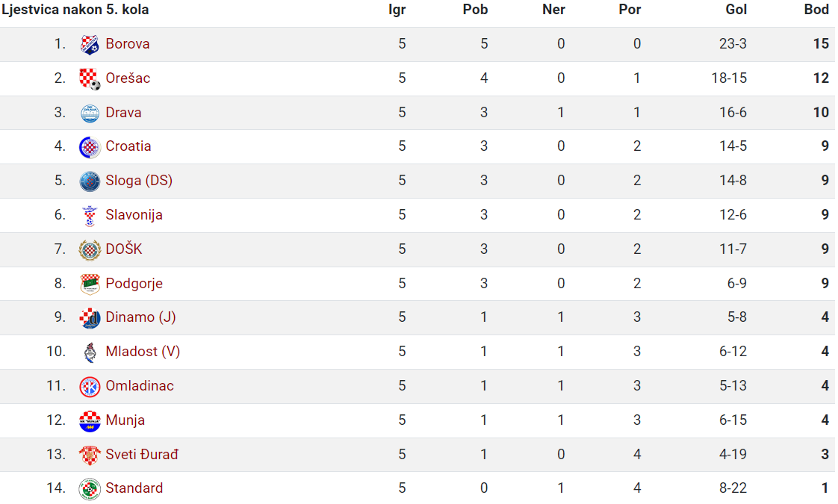Viewport: 838px width, 504px height.
Task: Click the Croatia club crest
Action: click(x=89, y=147)
